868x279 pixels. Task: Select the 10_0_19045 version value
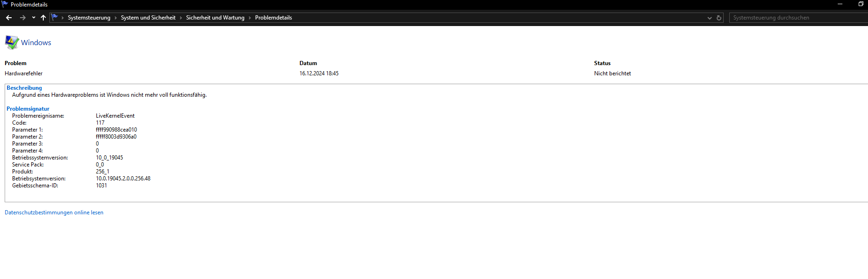[109, 158]
